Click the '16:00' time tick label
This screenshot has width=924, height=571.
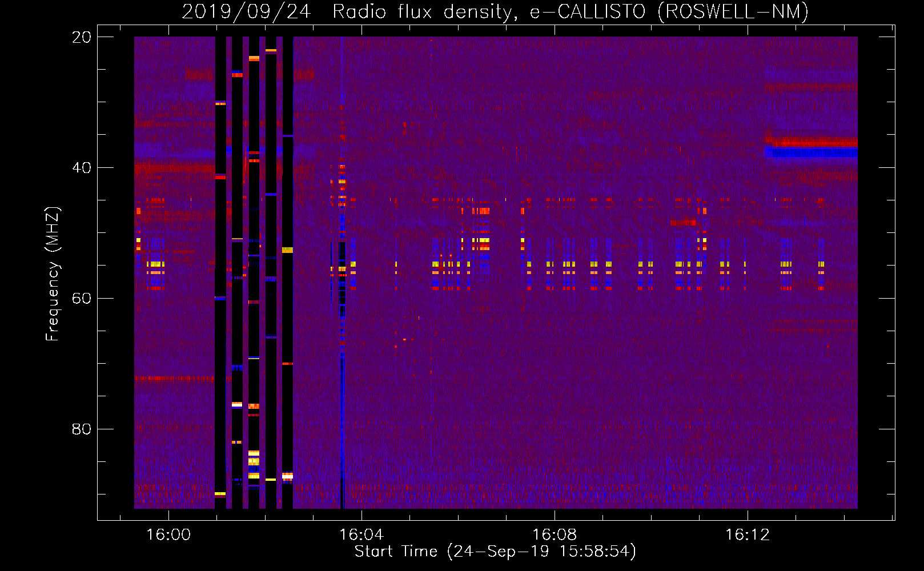pos(168,535)
